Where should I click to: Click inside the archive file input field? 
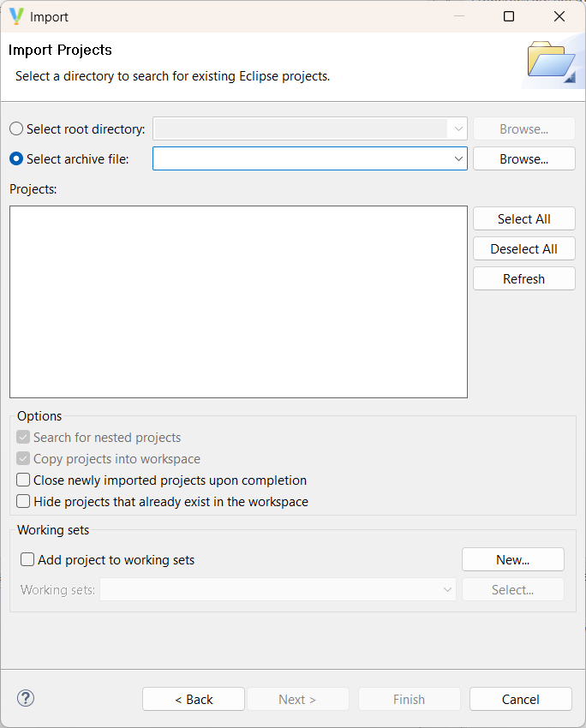[300, 158]
